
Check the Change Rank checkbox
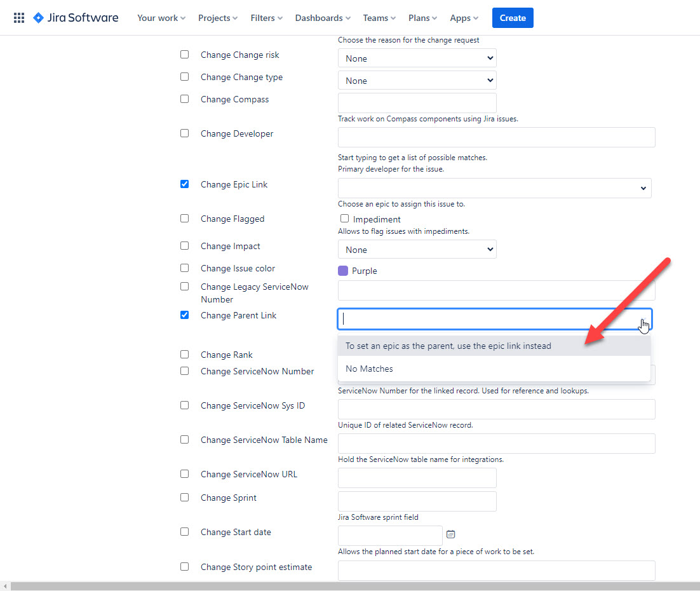tap(184, 354)
